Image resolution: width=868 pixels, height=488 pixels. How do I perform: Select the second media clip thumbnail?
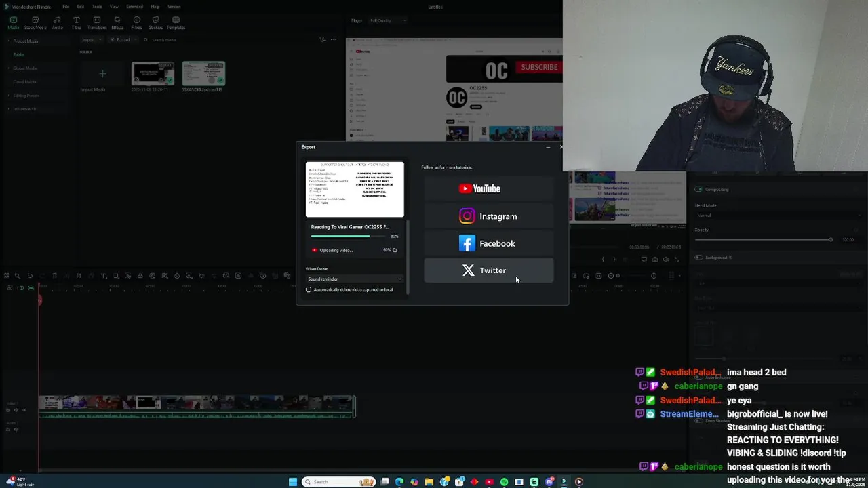click(203, 74)
